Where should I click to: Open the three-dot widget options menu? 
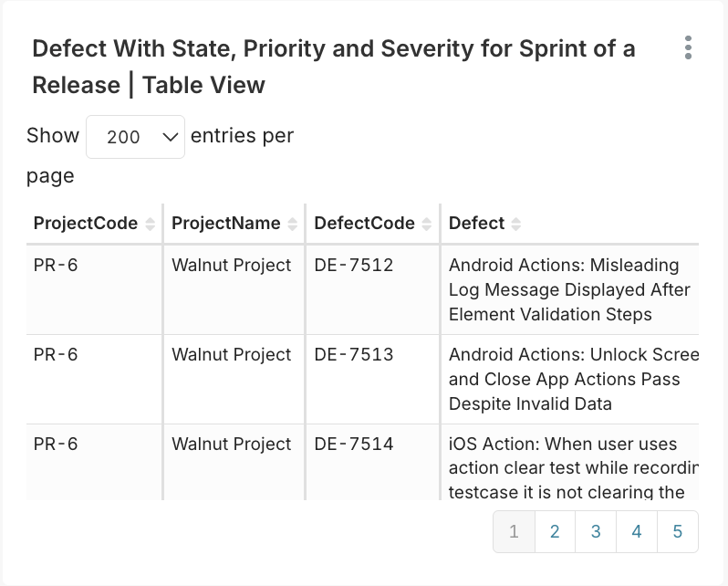click(x=688, y=48)
